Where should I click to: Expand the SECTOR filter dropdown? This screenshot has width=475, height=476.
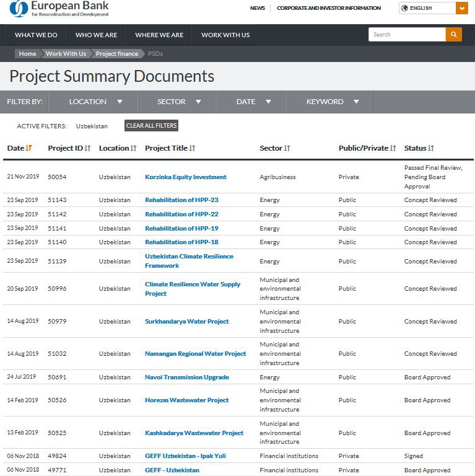pos(176,102)
